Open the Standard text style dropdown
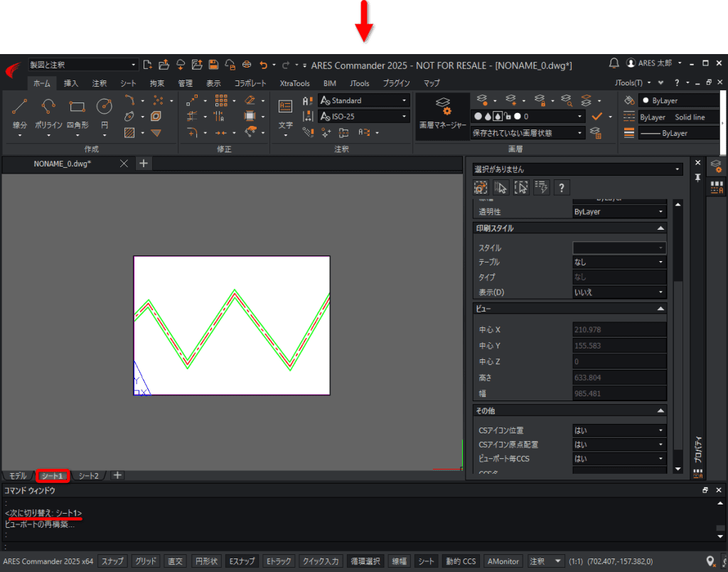Image resolution: width=728 pixels, height=572 pixels. click(x=363, y=100)
